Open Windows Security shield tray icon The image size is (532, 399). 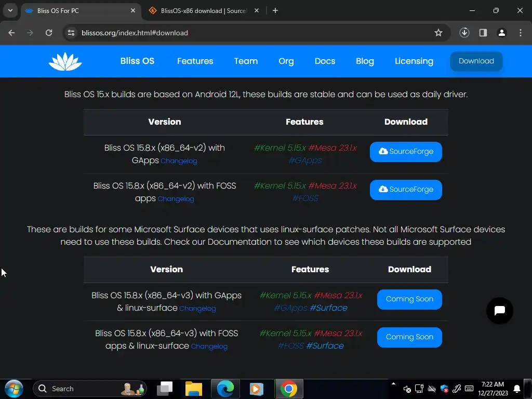[444, 389]
